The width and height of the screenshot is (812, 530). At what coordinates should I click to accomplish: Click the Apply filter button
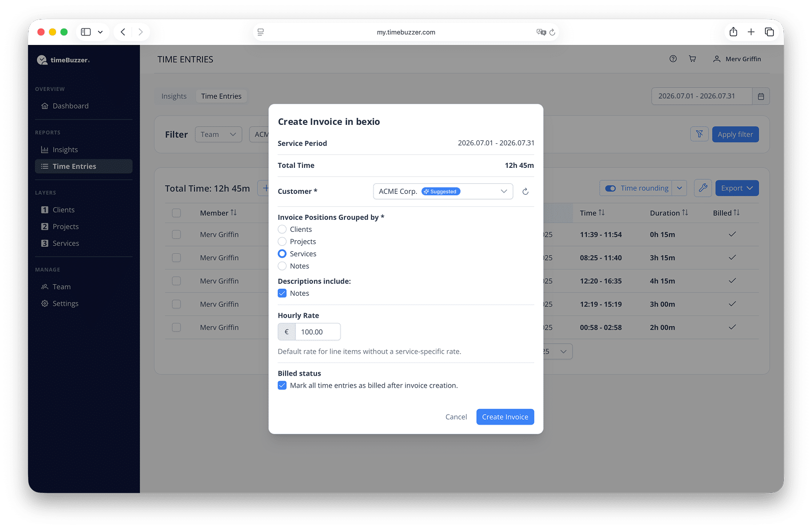[735, 134]
